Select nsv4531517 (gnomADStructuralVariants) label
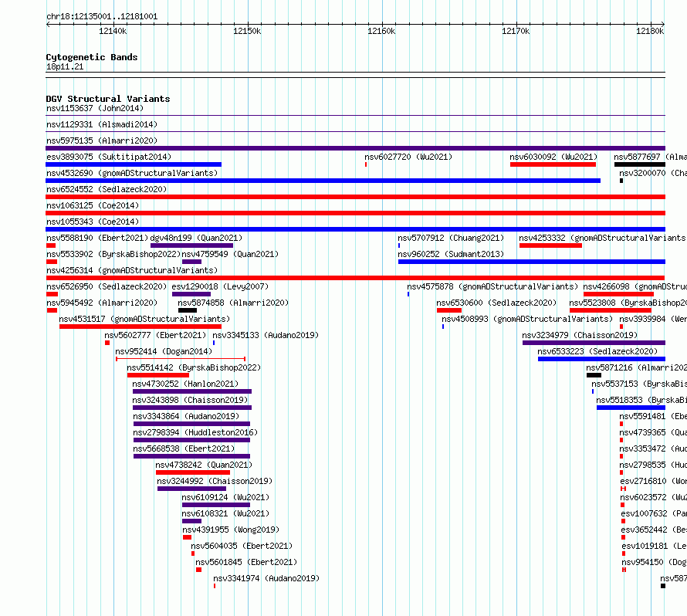This screenshot has height=616, width=687. (x=144, y=319)
